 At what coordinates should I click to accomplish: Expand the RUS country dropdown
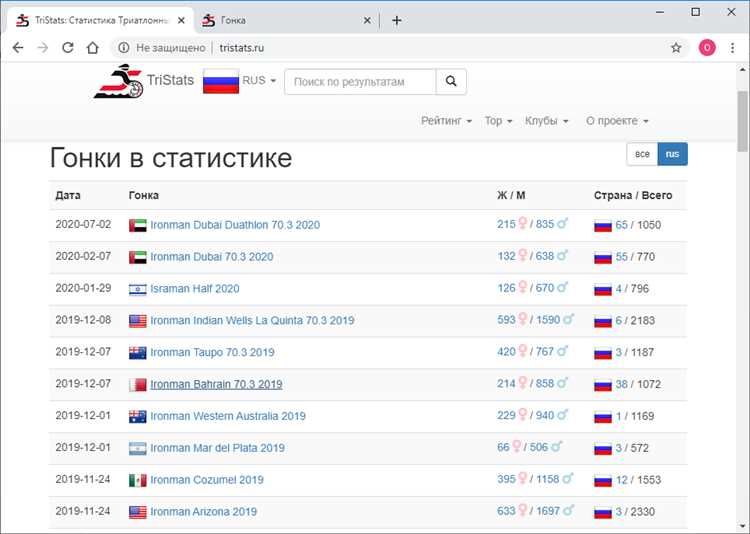point(259,80)
